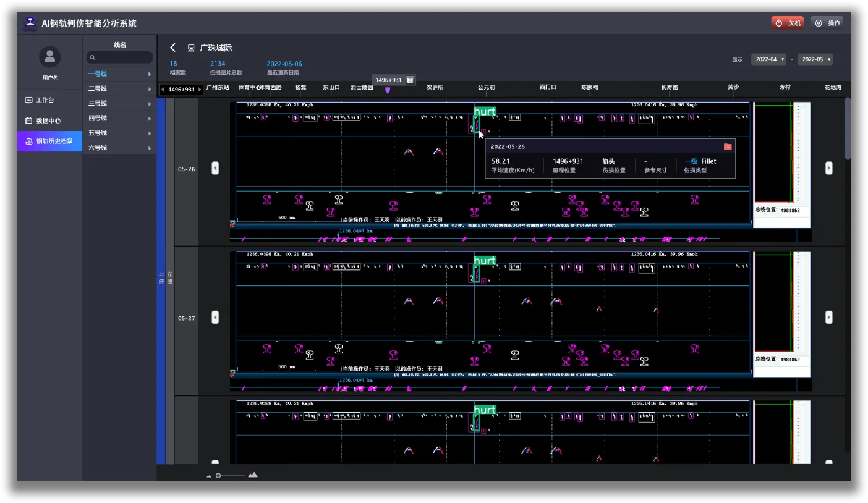The height and width of the screenshot is (503, 868).
Task: Select 钢轨历史档案 in the sidebar
Action: 49,142
